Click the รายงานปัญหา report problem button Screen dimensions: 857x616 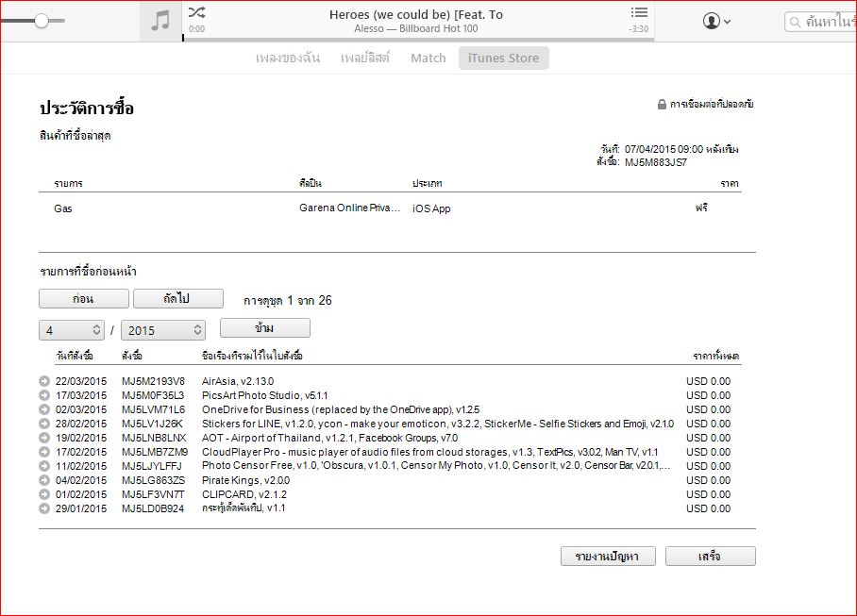pos(608,556)
